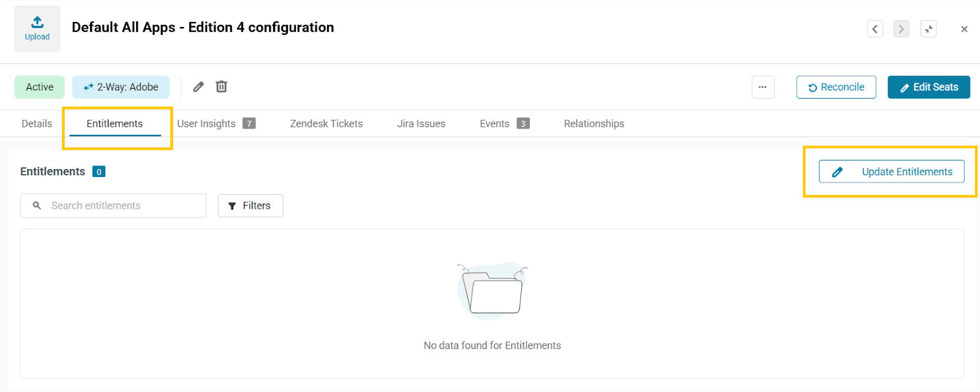Viewport: 980px width, 392px height.
Task: Close the configuration panel with X
Action: click(x=964, y=29)
